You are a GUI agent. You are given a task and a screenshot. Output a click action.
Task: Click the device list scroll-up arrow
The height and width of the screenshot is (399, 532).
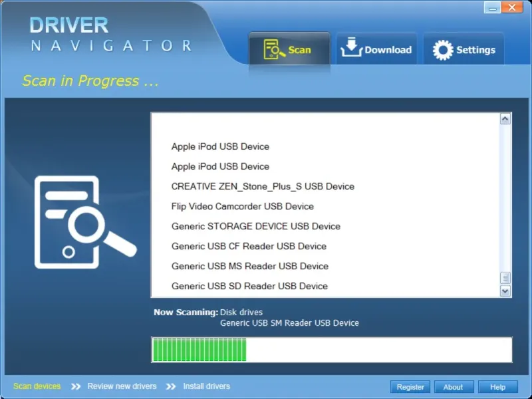tap(505, 119)
